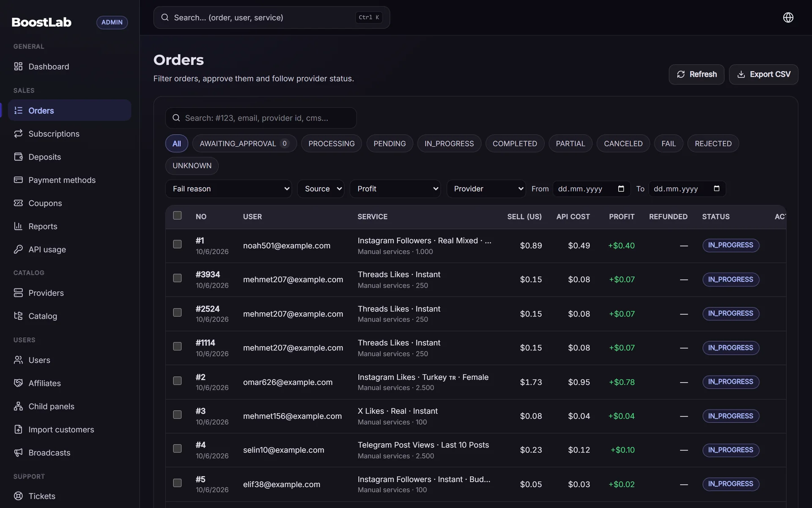Click the Subscriptions repeat icon
The width and height of the screenshot is (812, 508).
pos(18,134)
